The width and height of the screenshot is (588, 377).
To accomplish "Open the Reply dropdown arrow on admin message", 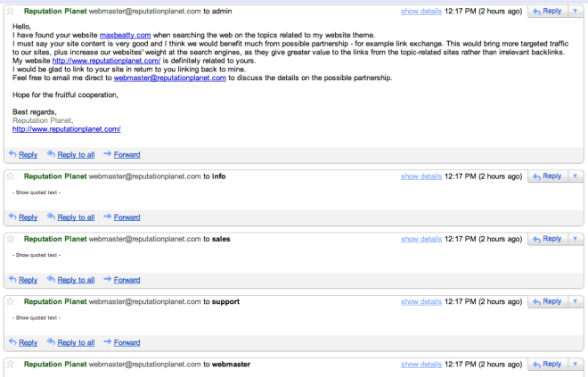I will 576,11.
